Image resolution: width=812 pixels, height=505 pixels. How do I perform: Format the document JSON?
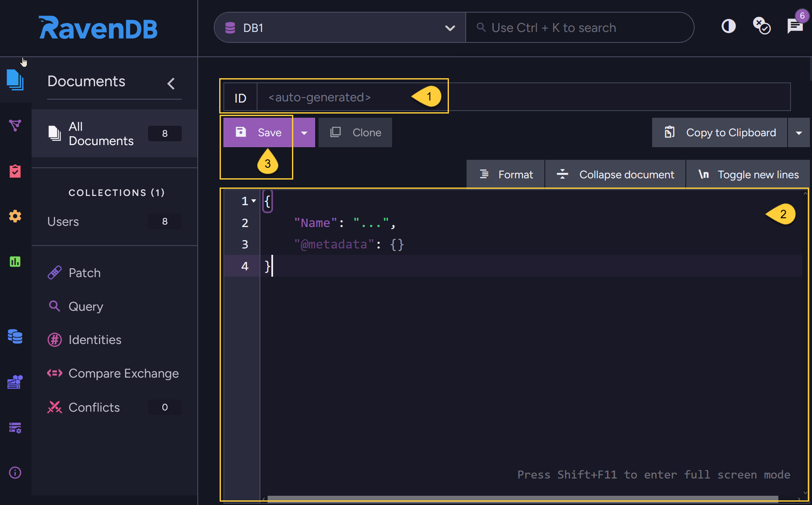[506, 174]
